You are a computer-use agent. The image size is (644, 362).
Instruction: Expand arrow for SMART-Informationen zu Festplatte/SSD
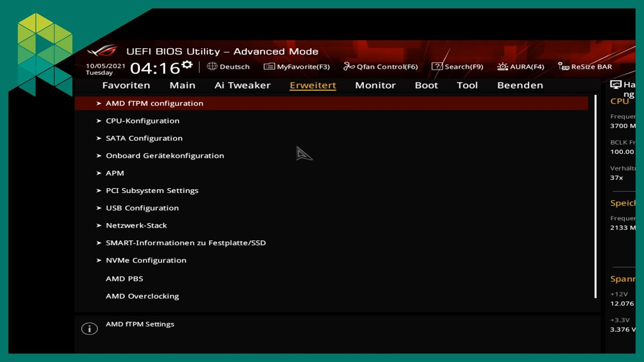click(x=99, y=242)
